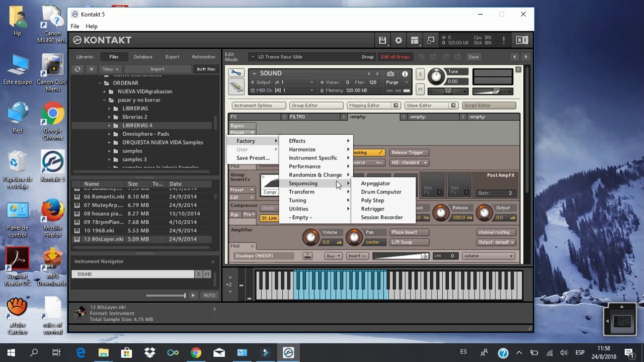Viewport: 644px width, 362px height.
Task: Switch to the Database tab
Action: click(x=143, y=57)
